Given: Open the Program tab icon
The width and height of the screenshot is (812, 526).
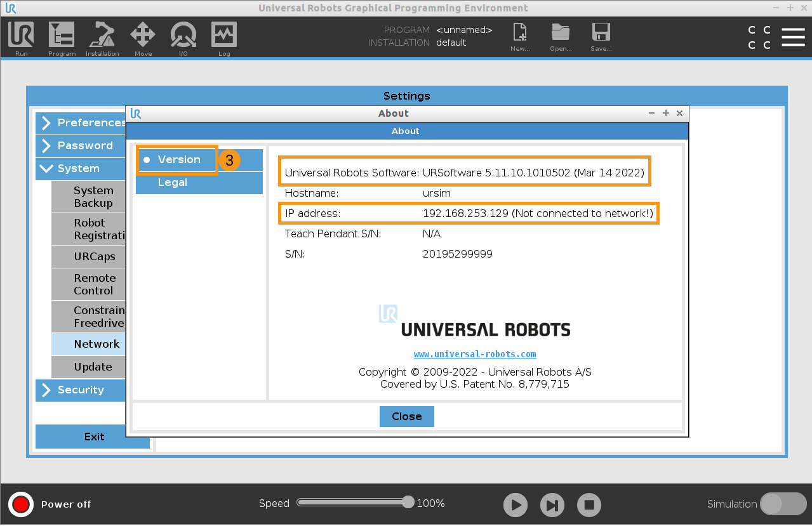Looking at the screenshot, I should pyautogui.click(x=62, y=36).
